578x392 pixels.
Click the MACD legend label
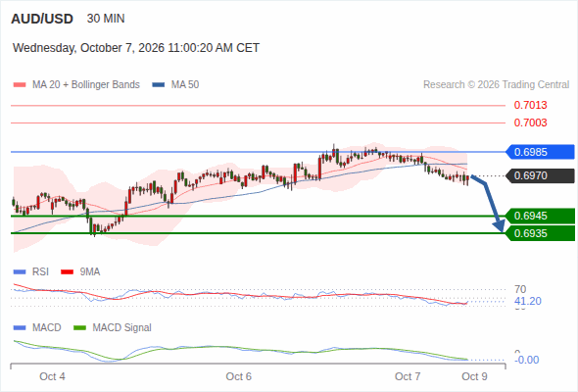(46, 327)
